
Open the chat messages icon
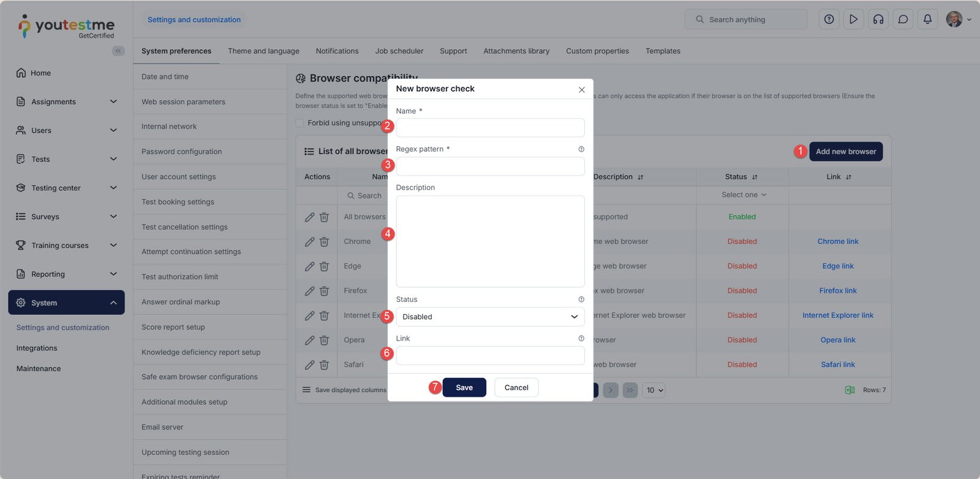click(x=903, y=20)
